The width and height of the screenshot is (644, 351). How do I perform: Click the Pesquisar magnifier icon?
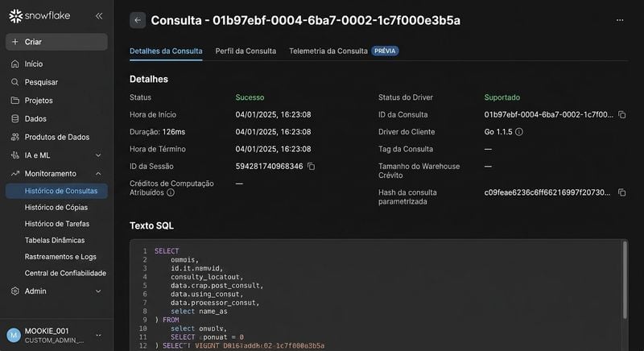point(15,82)
